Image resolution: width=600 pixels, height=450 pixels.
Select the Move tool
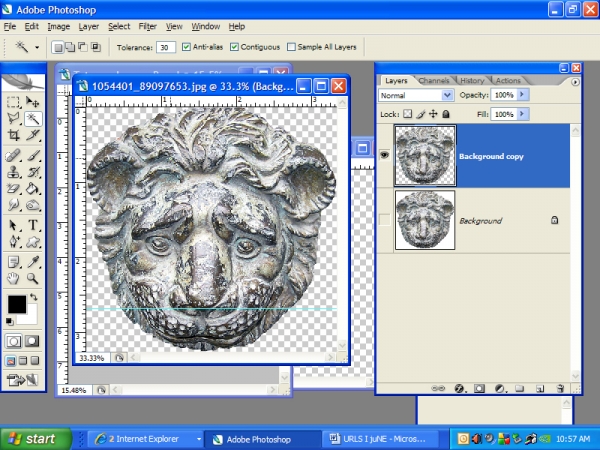[33, 102]
